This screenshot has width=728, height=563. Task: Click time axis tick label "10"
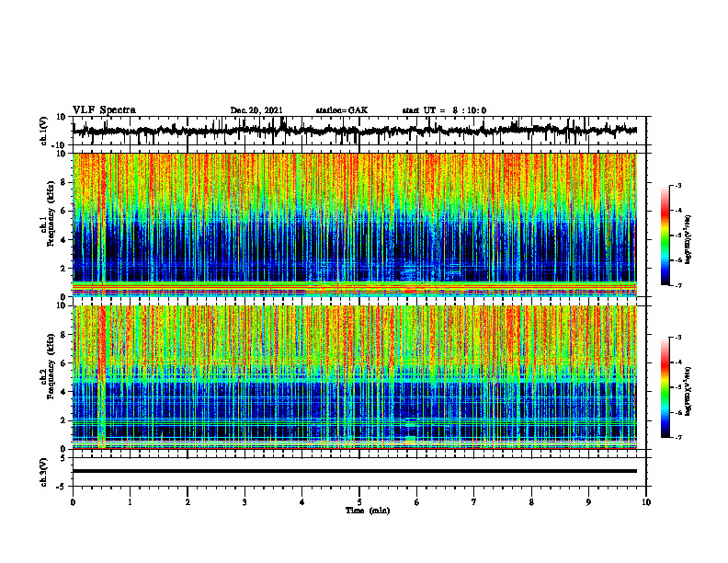[646, 502]
